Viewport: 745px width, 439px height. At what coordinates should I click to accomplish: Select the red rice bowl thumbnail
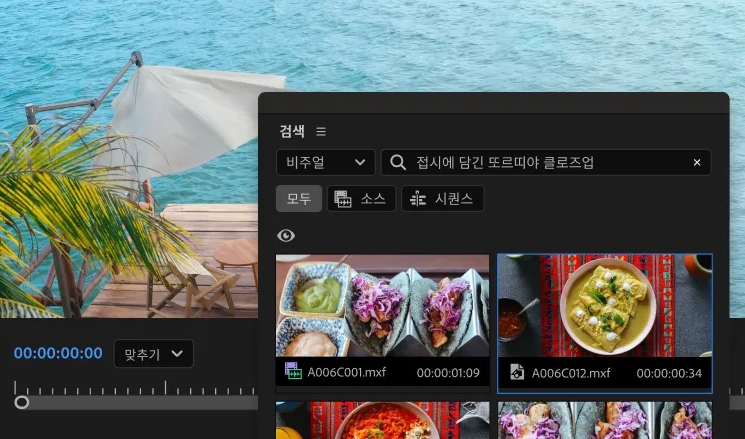click(382, 420)
